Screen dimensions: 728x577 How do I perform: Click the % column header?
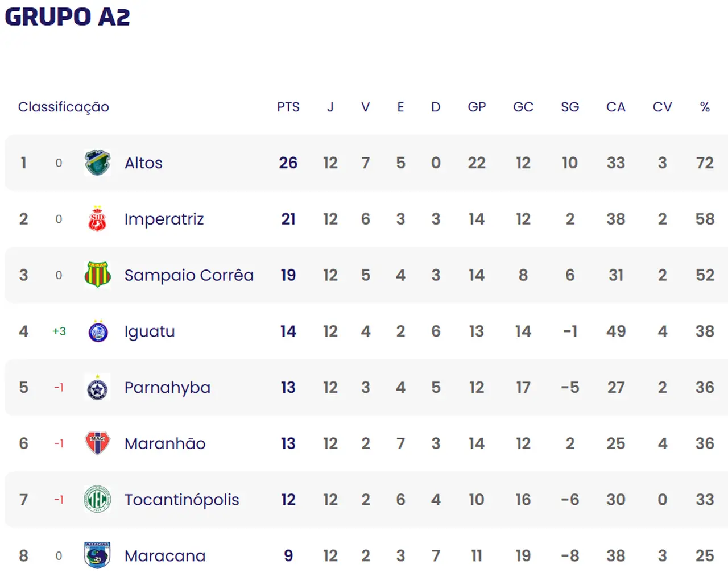(x=705, y=107)
